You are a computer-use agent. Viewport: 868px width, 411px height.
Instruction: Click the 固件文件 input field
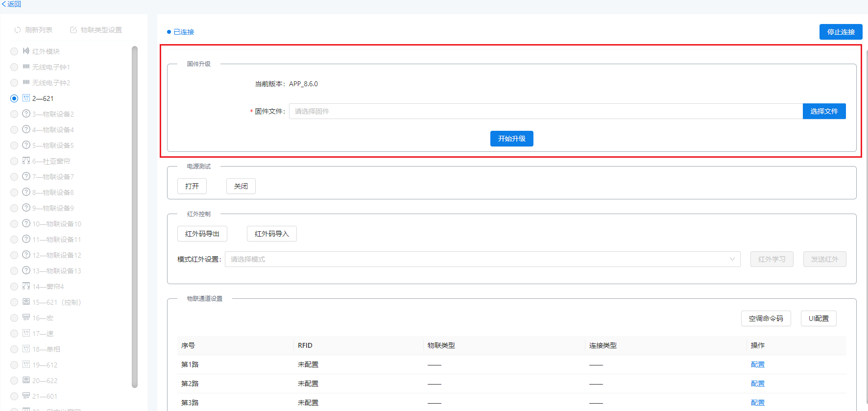(x=545, y=111)
